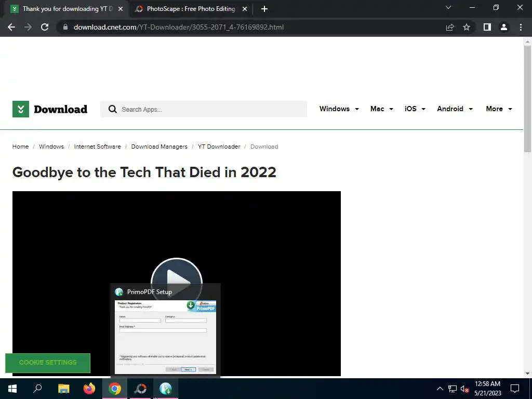Open Cookie Settings

48,363
